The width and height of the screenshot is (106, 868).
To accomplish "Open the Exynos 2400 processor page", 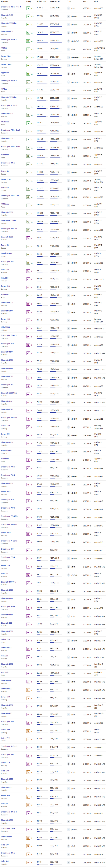I will 6,56.
